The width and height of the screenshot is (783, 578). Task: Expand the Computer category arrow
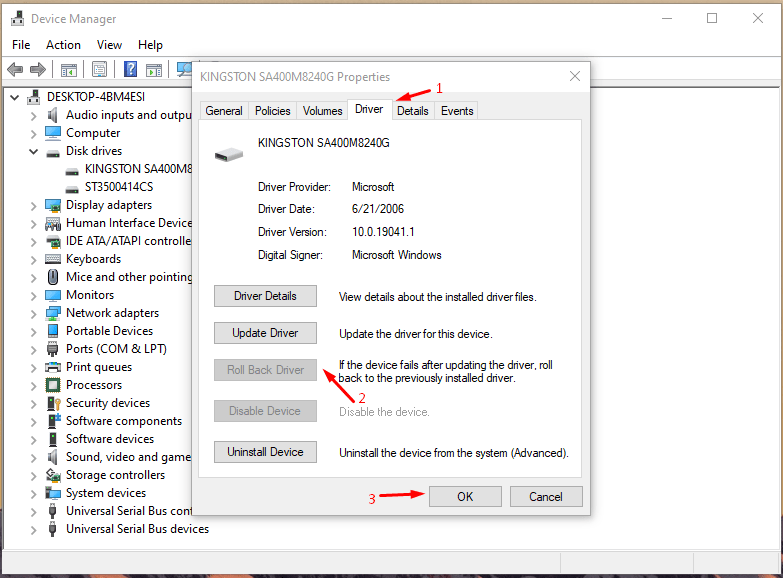(x=33, y=134)
